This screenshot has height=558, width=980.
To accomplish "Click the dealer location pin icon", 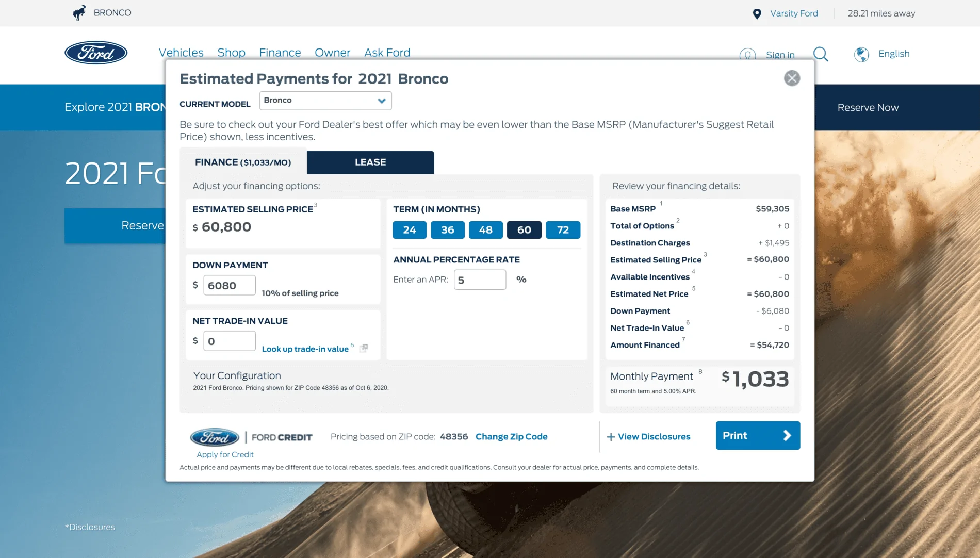I will coord(757,14).
